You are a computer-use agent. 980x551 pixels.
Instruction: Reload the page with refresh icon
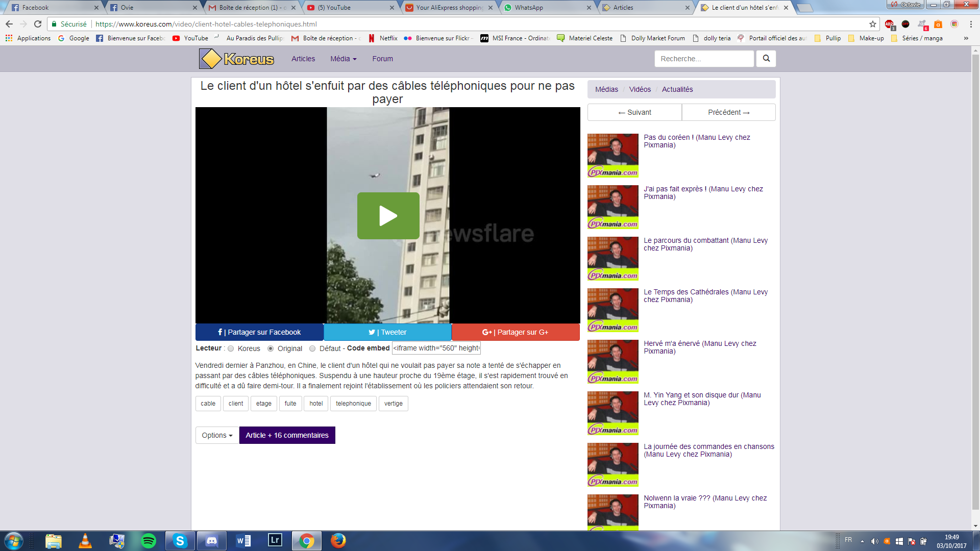[x=38, y=24]
